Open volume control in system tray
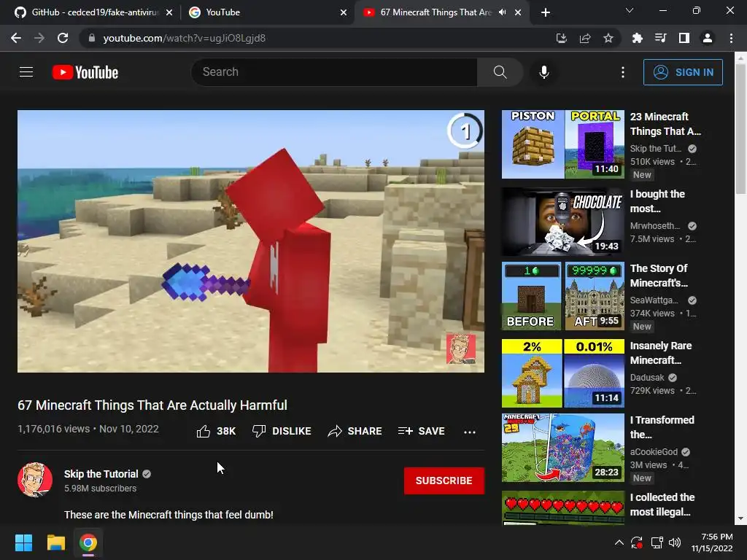The image size is (747, 560). pyautogui.click(x=675, y=542)
